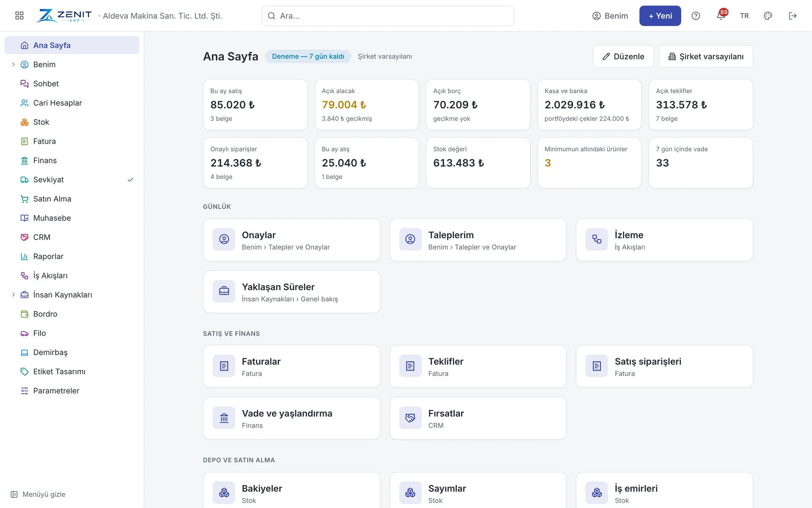Click the Zenit ERP logo
812x508 pixels.
tap(64, 16)
